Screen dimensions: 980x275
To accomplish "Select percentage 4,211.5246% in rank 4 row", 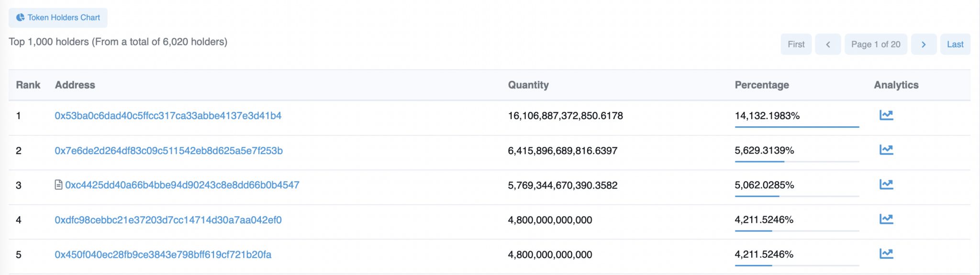I will [x=764, y=220].
